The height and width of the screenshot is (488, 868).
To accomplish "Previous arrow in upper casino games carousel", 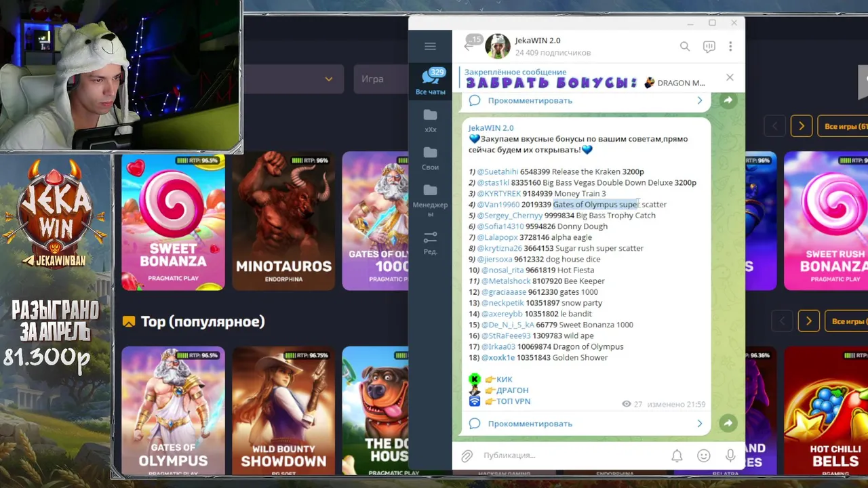I will [x=774, y=126].
